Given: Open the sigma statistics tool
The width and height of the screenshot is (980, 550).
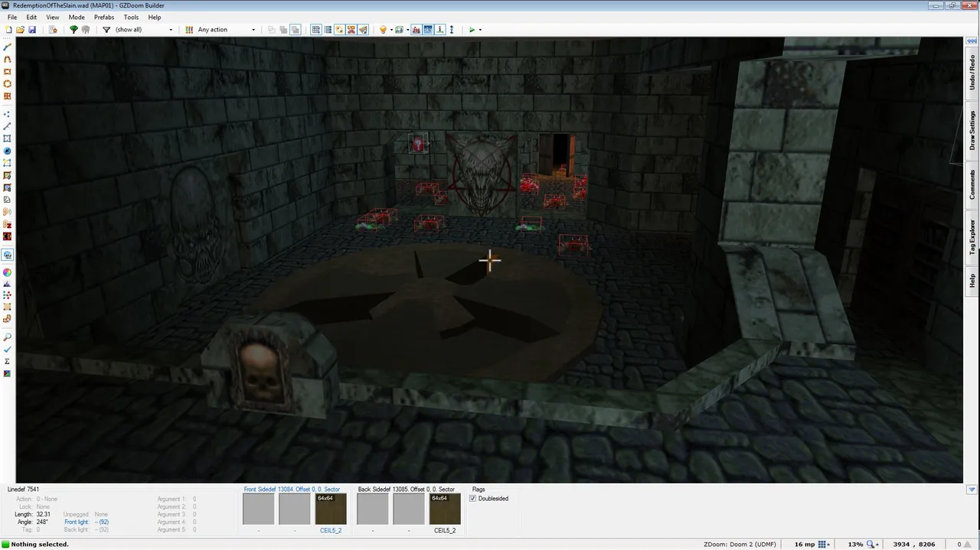Looking at the screenshot, I should (8, 361).
